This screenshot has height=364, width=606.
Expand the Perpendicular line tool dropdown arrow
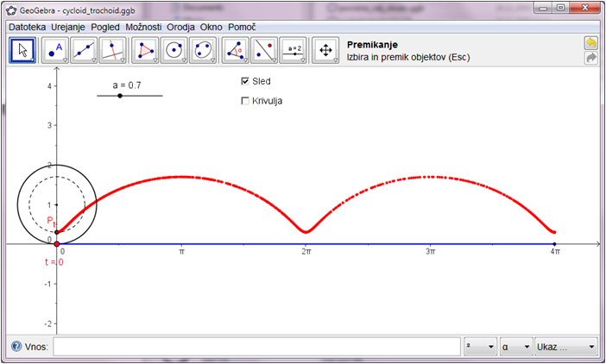123,60
